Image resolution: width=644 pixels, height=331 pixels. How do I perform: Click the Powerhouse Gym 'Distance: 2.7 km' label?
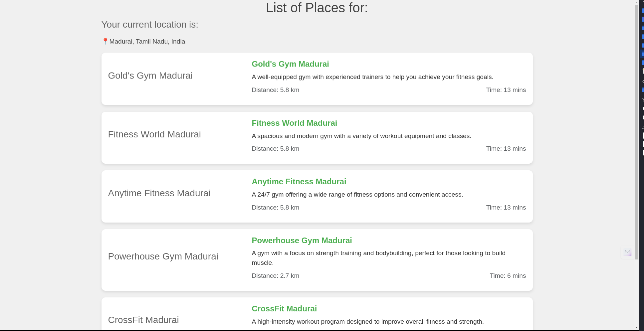(x=275, y=276)
